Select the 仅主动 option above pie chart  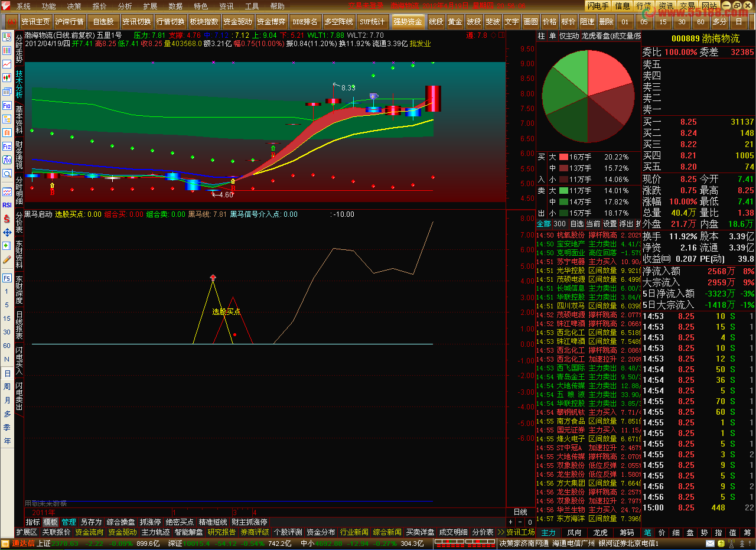coord(569,36)
